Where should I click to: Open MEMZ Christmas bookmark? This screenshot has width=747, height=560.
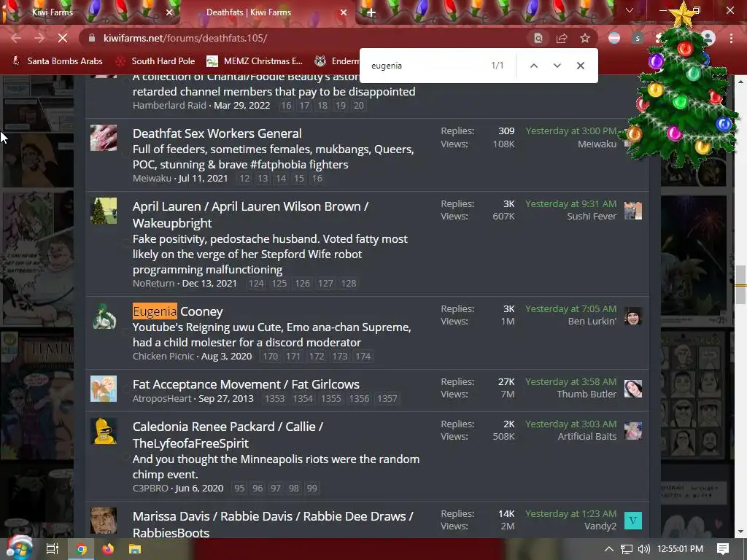click(x=255, y=61)
